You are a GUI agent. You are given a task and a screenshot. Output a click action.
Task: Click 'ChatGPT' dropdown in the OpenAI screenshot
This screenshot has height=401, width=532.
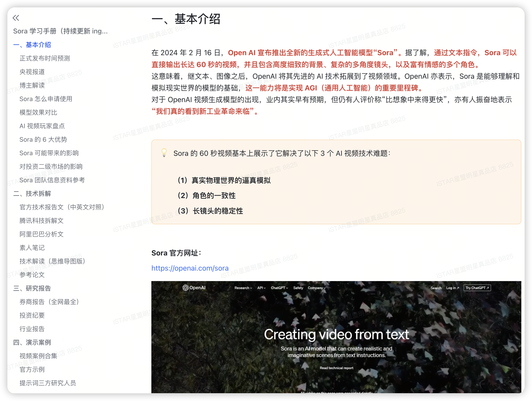[x=279, y=288]
